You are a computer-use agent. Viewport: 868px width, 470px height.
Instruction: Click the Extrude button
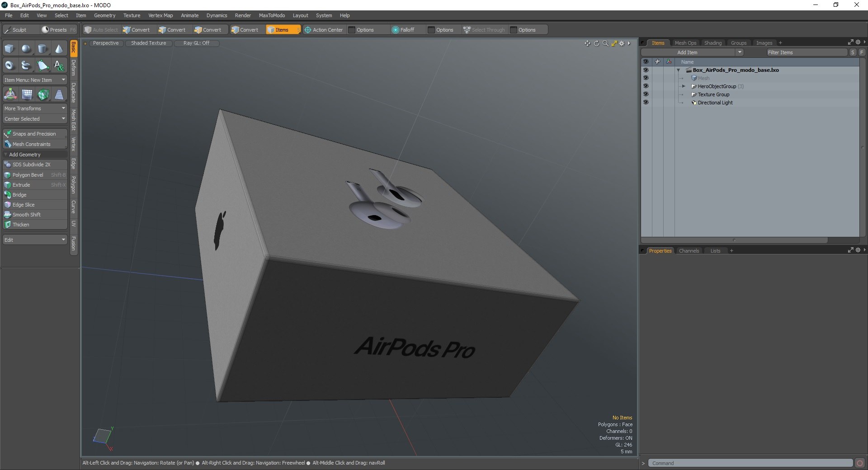click(x=35, y=185)
